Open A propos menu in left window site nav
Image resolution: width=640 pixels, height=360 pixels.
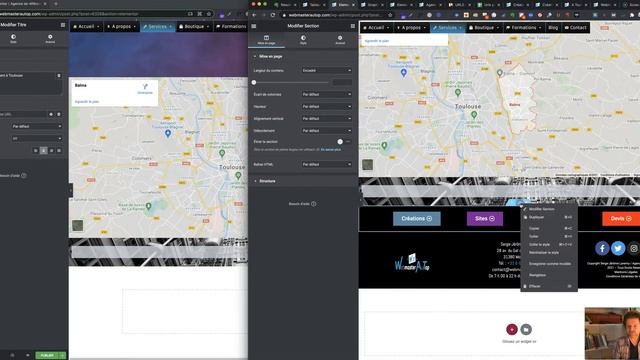(121, 27)
